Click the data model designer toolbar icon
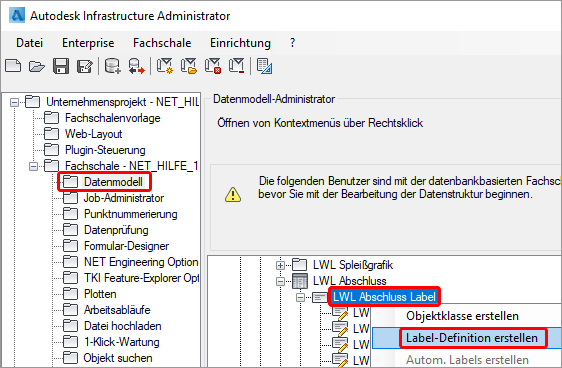Screen dimensions: 562x368 click(265, 66)
